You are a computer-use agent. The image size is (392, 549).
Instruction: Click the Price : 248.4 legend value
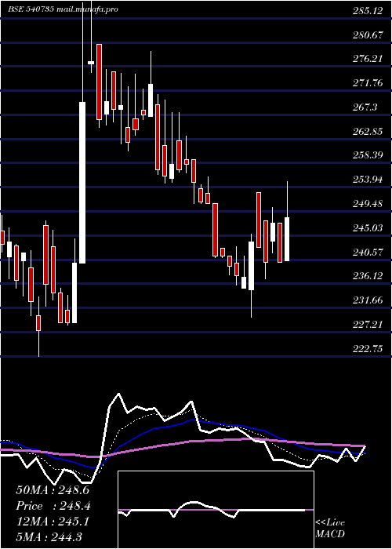[53, 506]
